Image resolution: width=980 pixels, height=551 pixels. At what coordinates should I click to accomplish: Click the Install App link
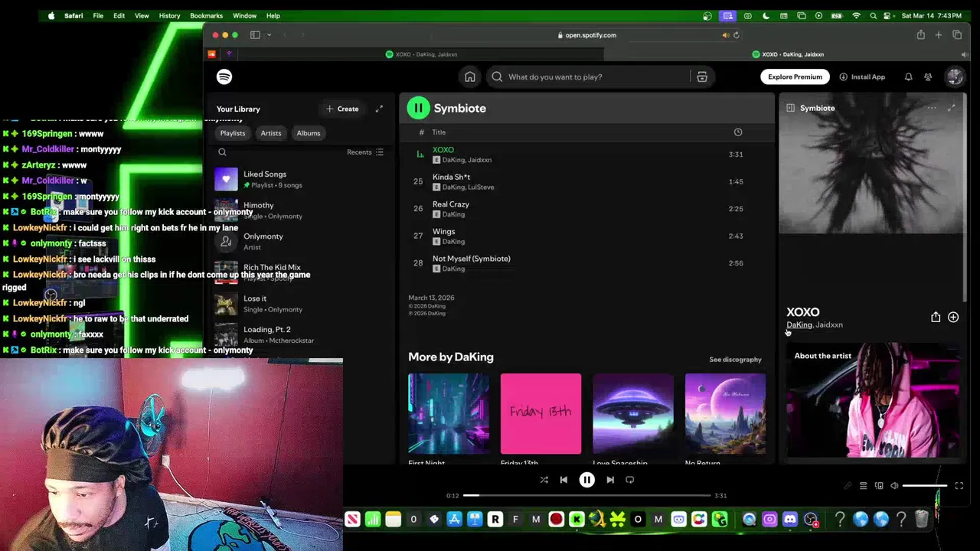[x=862, y=77]
